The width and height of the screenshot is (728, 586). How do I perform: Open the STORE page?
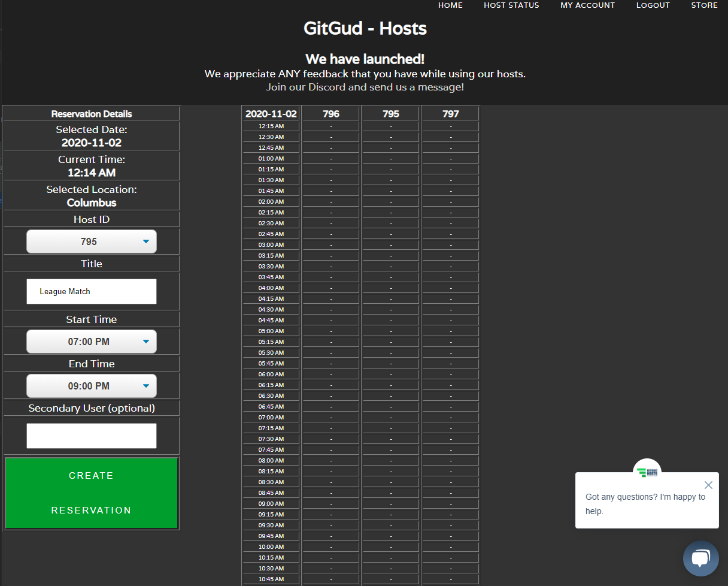[704, 5]
